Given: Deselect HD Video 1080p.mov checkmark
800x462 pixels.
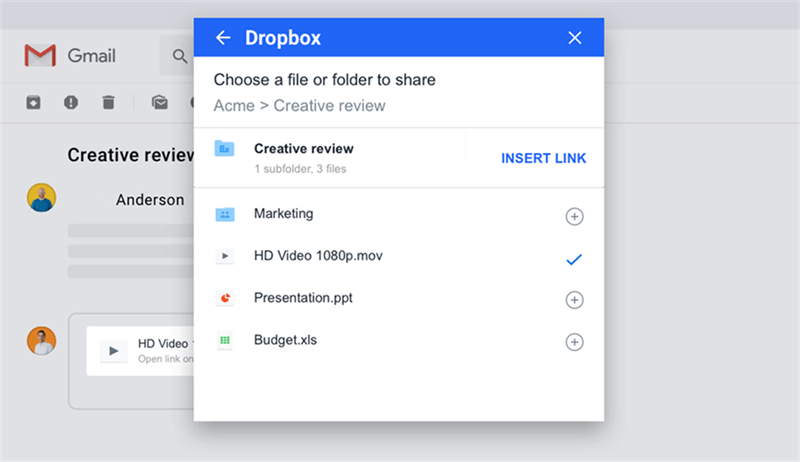Looking at the screenshot, I should pyautogui.click(x=574, y=260).
